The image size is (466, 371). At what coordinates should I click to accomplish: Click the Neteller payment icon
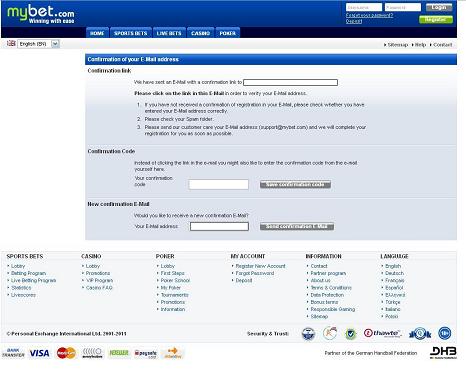[119, 353]
